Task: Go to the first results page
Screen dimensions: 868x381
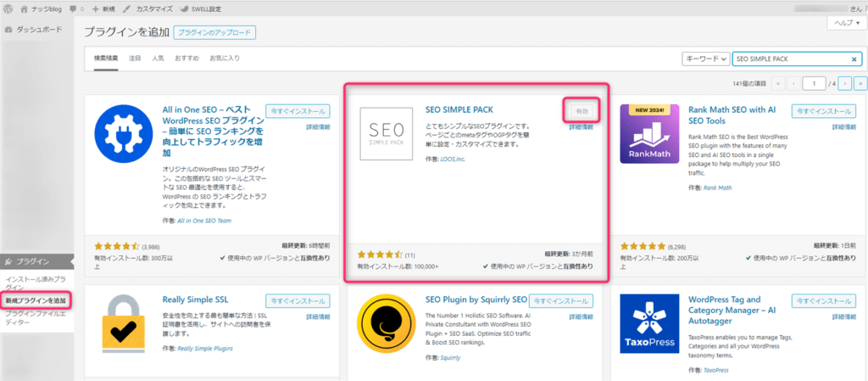Action: point(778,84)
